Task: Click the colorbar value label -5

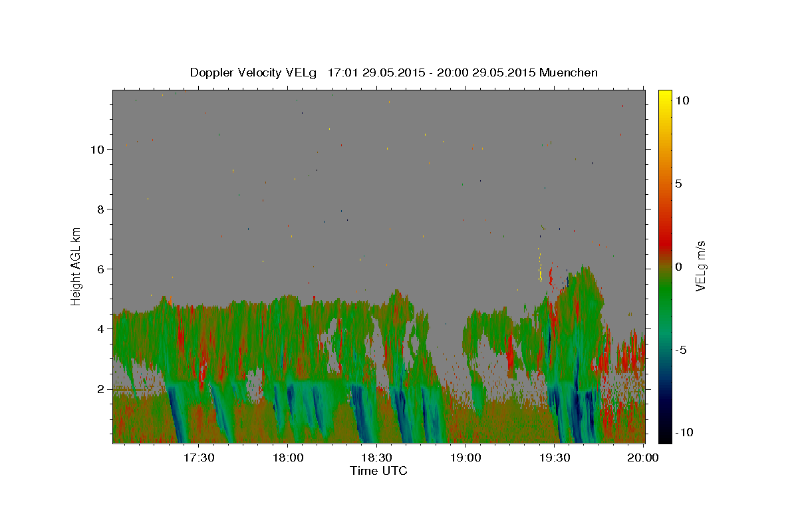Action: (682, 350)
